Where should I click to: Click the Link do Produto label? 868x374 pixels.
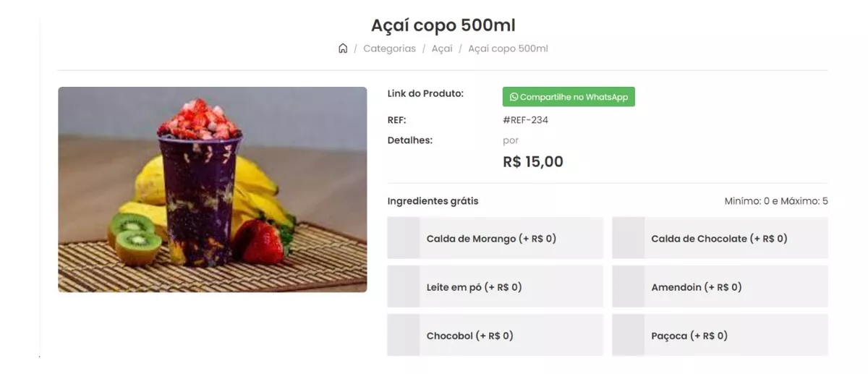coord(425,93)
